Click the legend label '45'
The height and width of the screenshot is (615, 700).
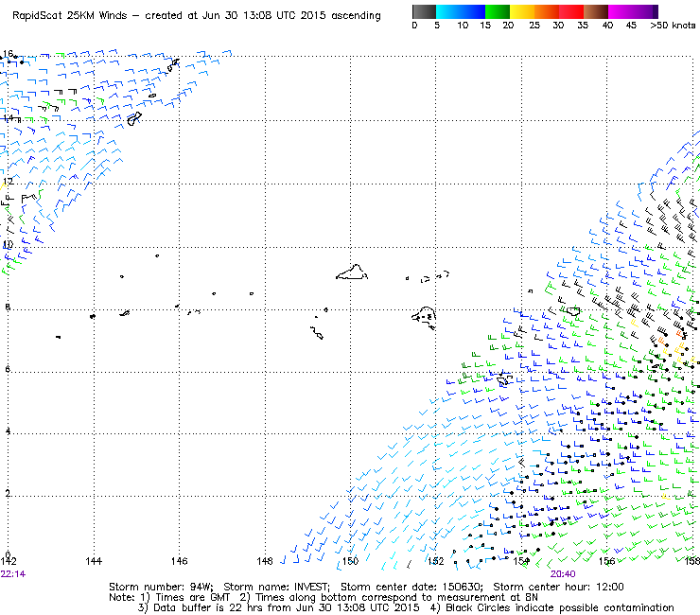click(631, 26)
